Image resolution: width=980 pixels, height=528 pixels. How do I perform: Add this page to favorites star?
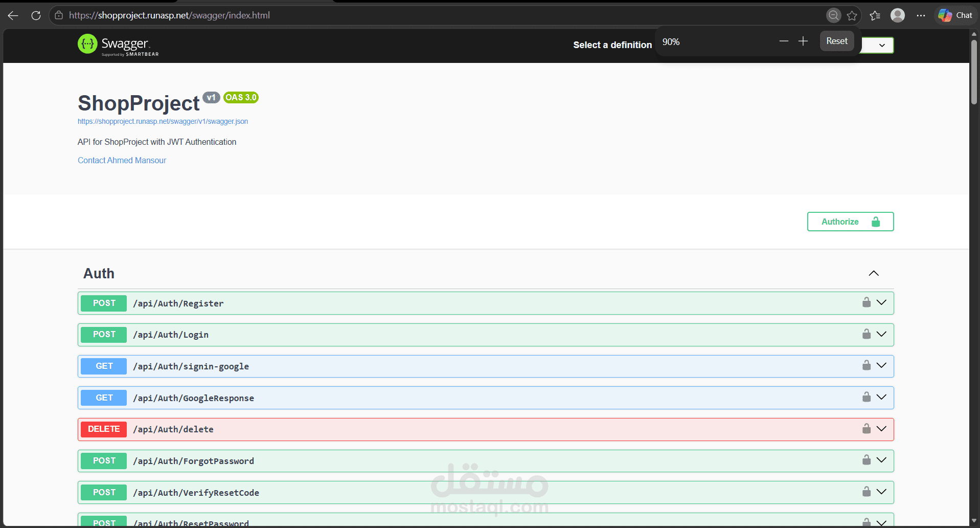[x=852, y=15]
